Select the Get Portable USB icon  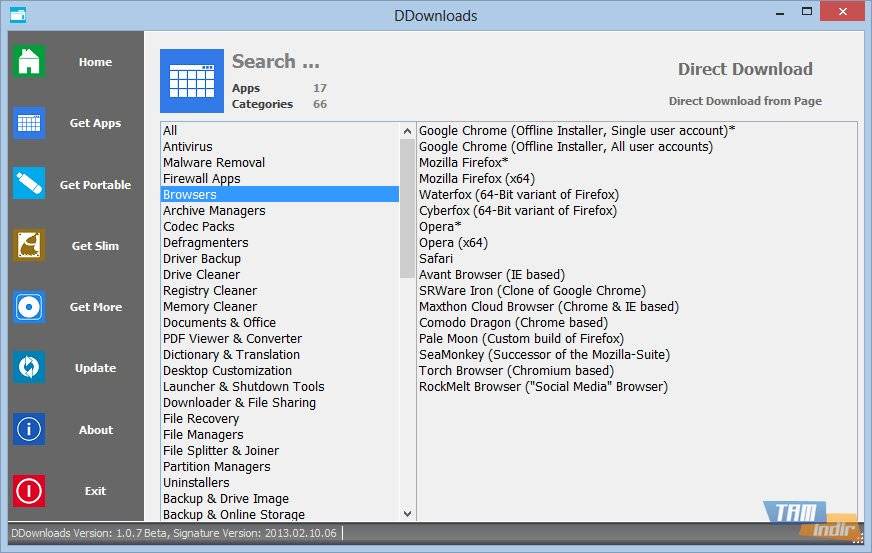click(x=29, y=184)
